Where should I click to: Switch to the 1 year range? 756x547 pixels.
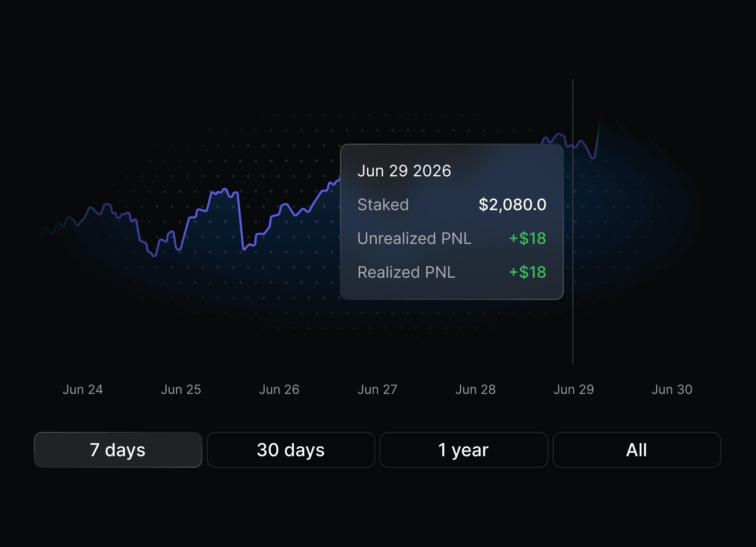point(464,450)
